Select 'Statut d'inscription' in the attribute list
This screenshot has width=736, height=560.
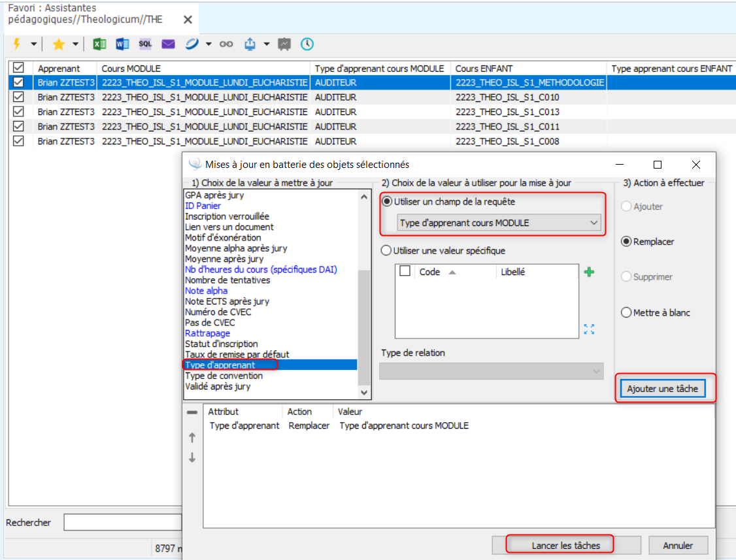221,344
